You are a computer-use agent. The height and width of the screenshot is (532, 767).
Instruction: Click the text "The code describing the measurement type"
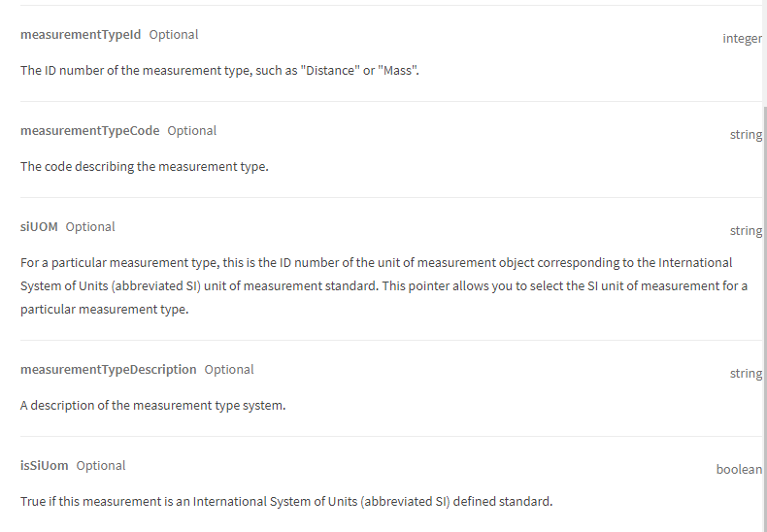pos(145,167)
